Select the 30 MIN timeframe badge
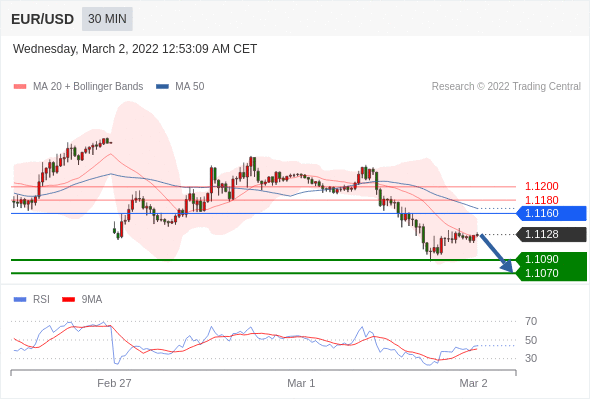Screen dimensions: 590x400 tap(107, 19)
